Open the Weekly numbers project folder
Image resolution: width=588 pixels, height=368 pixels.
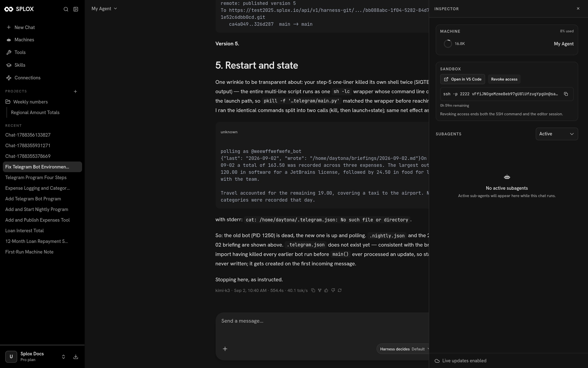pos(42,102)
